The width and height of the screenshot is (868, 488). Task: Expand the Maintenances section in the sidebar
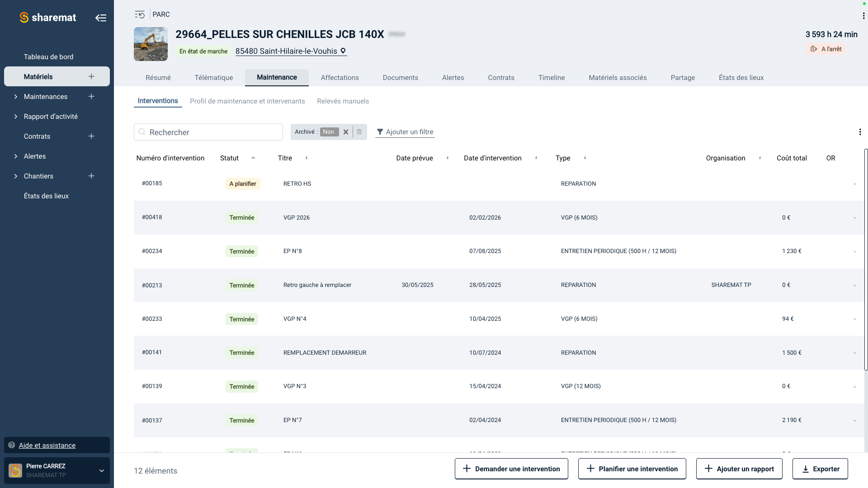[14, 96]
